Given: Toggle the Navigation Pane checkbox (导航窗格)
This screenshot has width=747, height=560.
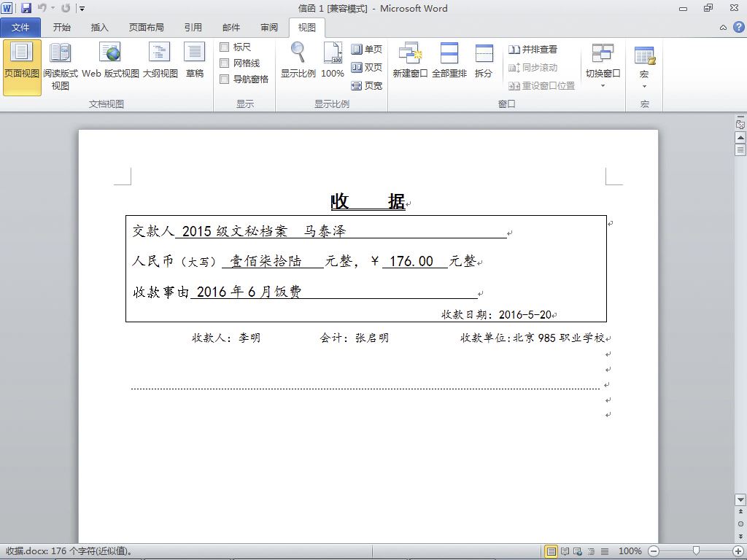Looking at the screenshot, I should pyautogui.click(x=225, y=79).
